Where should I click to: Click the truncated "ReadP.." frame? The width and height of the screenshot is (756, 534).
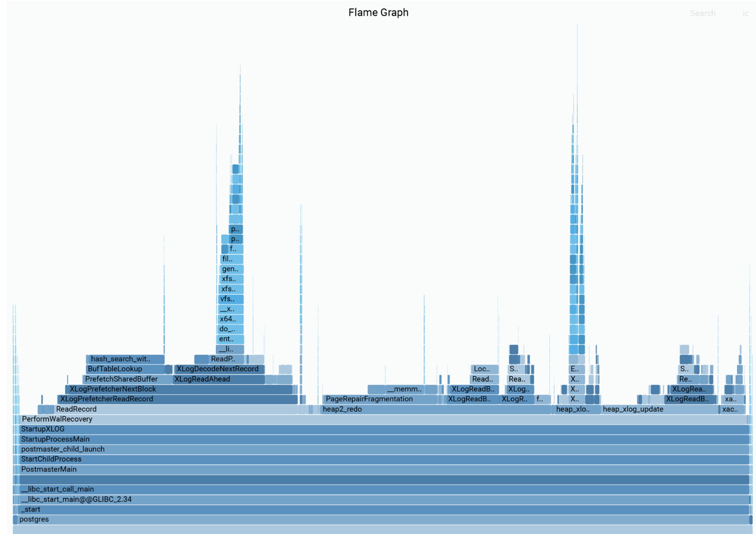(x=227, y=359)
